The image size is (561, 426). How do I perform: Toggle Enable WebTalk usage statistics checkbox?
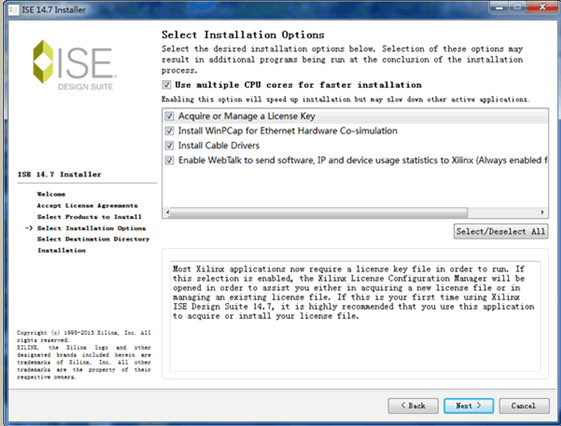pos(169,160)
